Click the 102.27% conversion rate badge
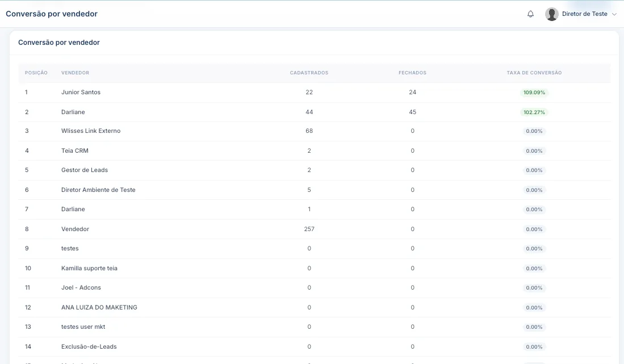This screenshot has height=364, width=624. pyautogui.click(x=534, y=112)
